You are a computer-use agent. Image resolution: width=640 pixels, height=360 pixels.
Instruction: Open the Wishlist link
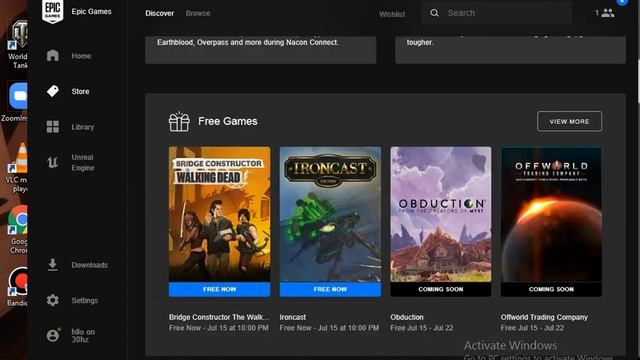point(392,14)
